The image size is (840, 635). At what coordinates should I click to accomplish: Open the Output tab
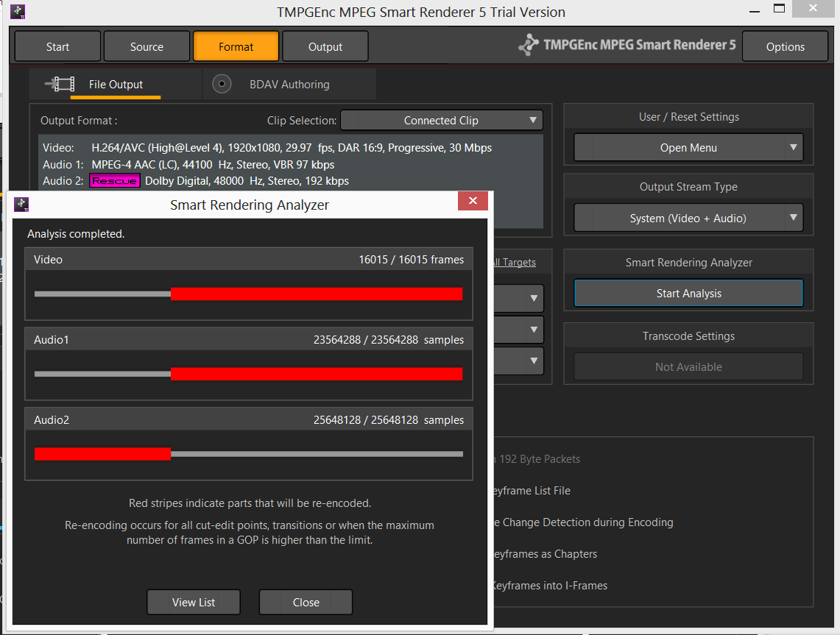325,46
